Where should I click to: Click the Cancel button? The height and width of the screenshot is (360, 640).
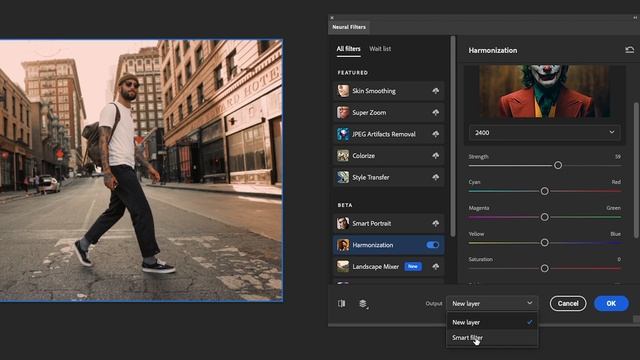pyautogui.click(x=568, y=304)
